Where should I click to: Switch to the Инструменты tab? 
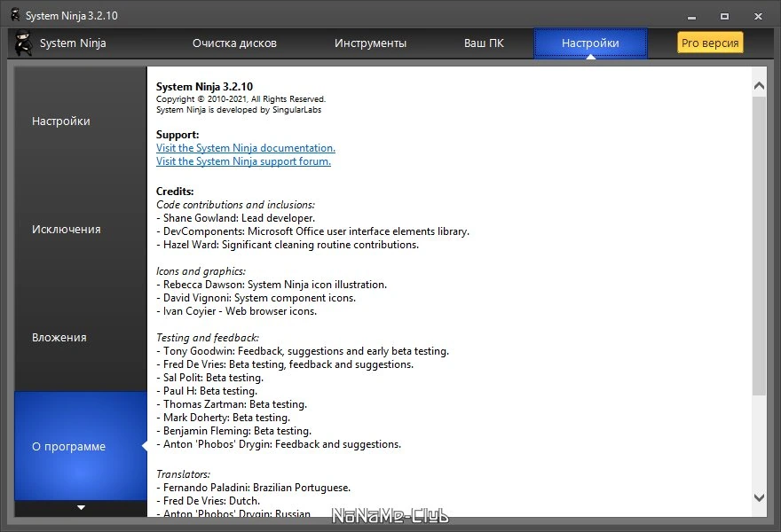(370, 43)
